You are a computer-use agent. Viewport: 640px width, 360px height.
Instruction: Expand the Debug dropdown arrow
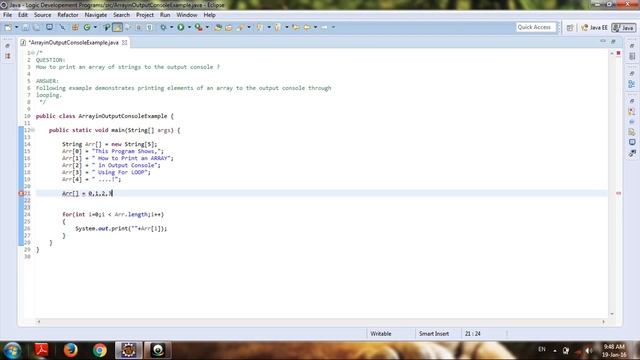(171, 27)
